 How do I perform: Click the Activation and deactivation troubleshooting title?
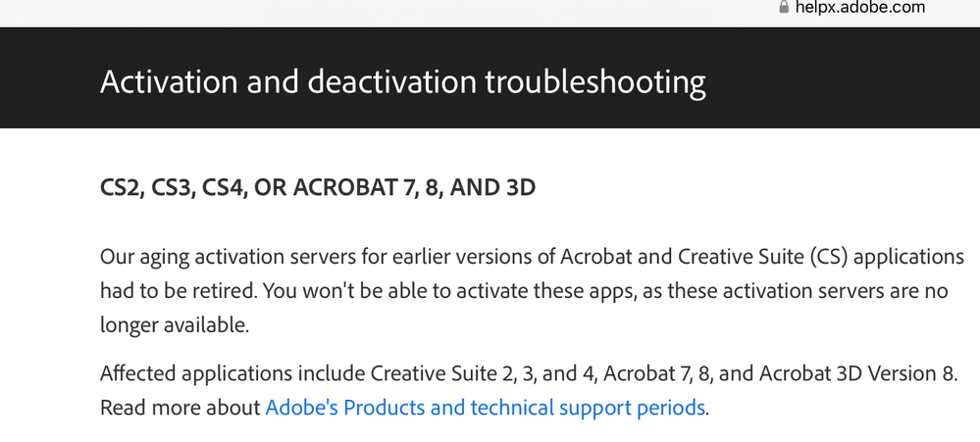pyautogui.click(x=402, y=81)
